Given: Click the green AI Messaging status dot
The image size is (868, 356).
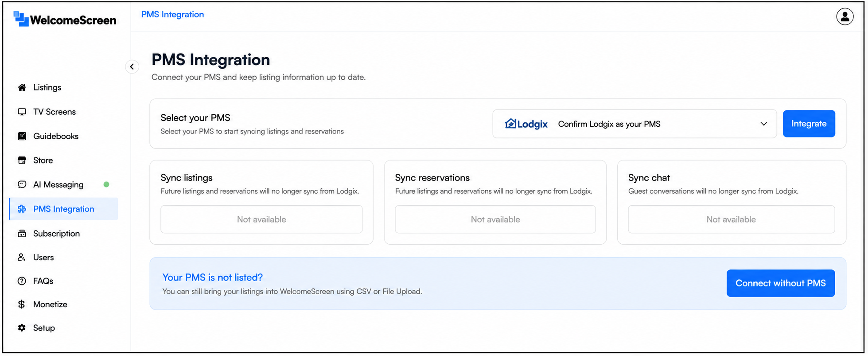Looking at the screenshot, I should point(106,184).
